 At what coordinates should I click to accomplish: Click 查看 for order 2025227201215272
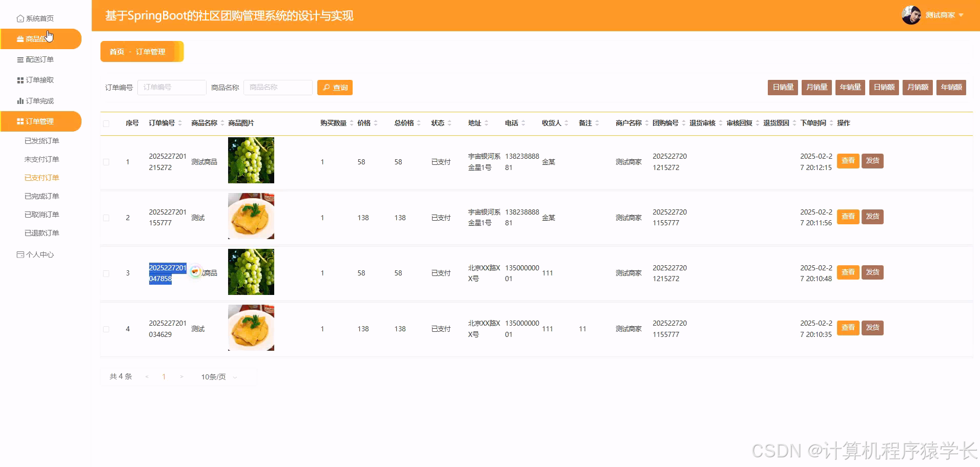click(x=848, y=161)
